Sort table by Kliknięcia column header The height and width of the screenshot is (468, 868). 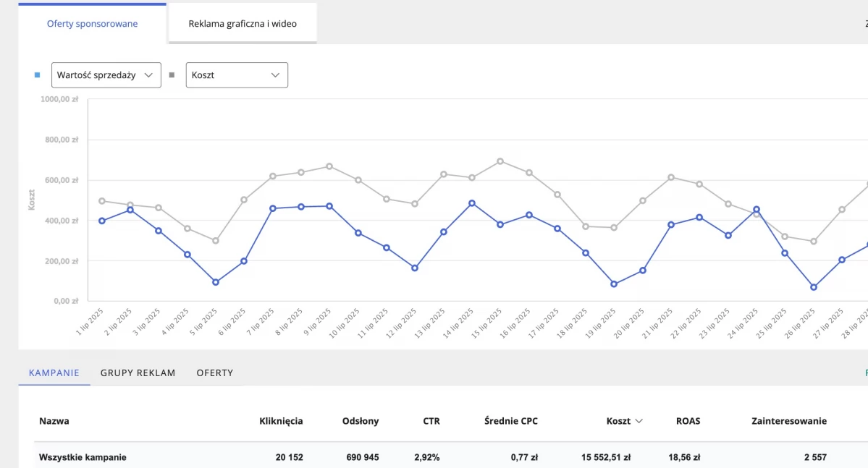click(x=281, y=421)
